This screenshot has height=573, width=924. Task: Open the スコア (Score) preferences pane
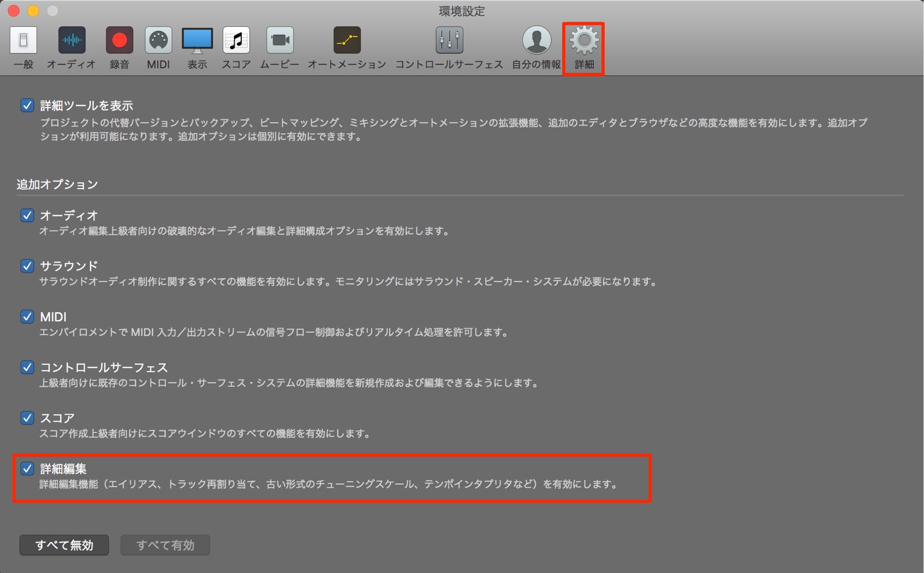click(236, 48)
